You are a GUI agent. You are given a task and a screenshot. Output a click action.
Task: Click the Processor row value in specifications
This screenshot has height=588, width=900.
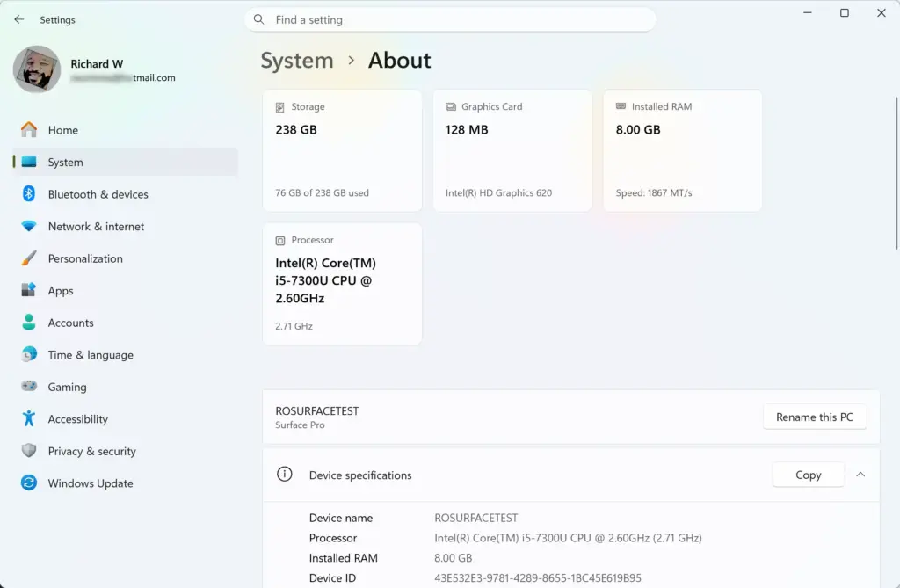(x=568, y=538)
